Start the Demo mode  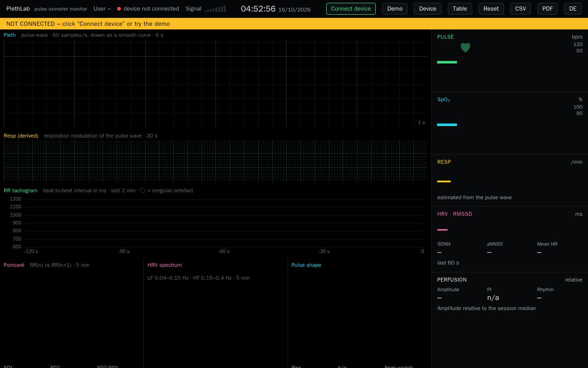tap(395, 9)
